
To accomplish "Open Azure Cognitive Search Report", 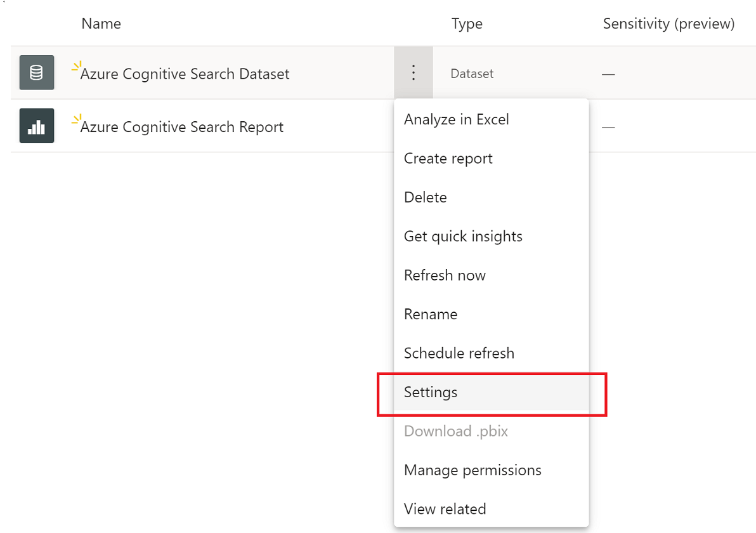I will pos(181,128).
